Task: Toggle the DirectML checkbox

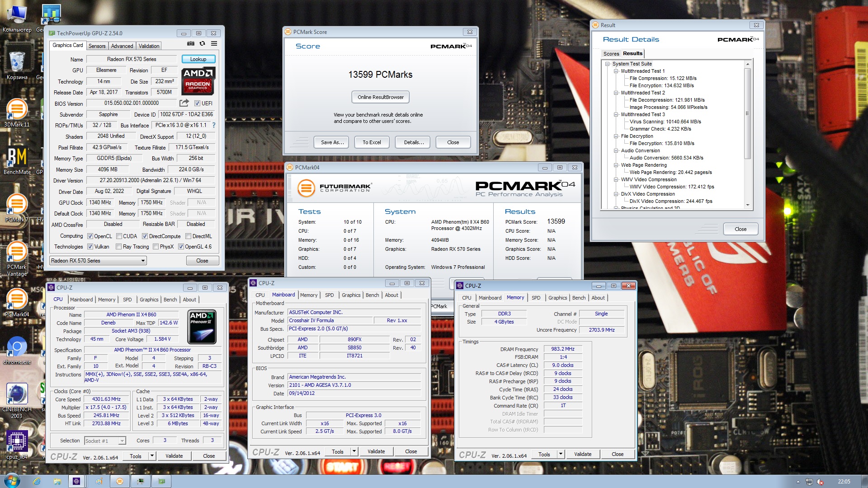Action: pos(188,236)
